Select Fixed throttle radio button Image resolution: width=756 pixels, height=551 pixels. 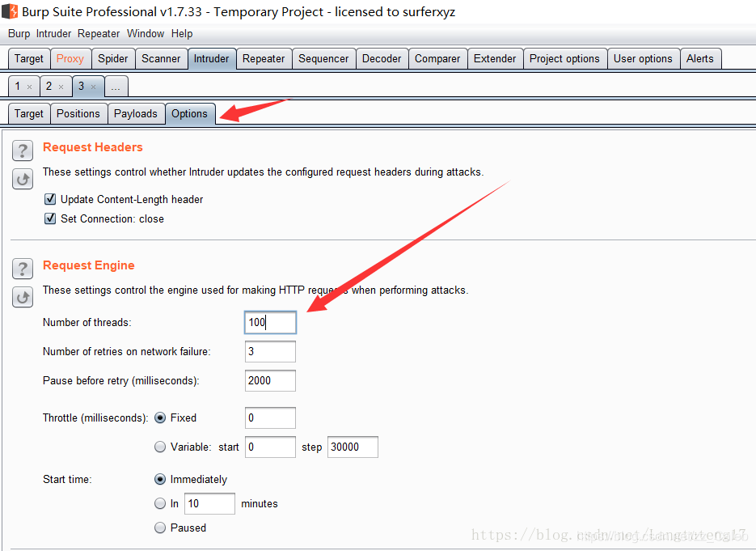(160, 417)
